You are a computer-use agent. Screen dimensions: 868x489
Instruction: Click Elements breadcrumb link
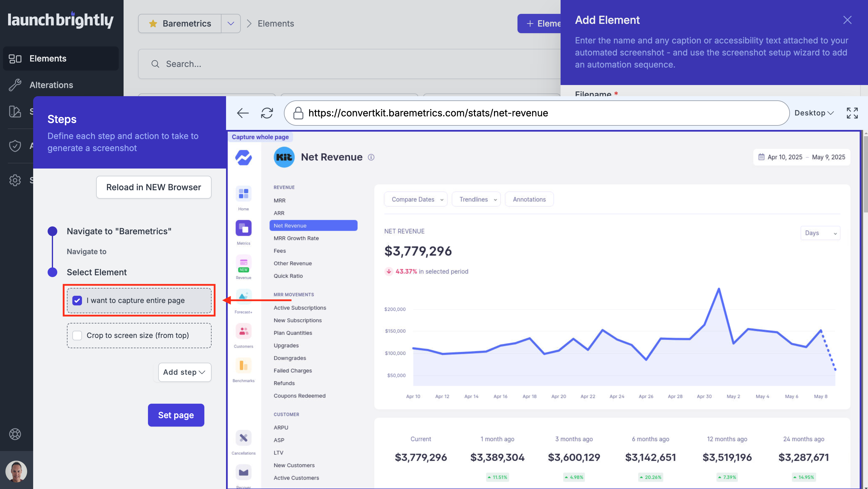pos(276,23)
